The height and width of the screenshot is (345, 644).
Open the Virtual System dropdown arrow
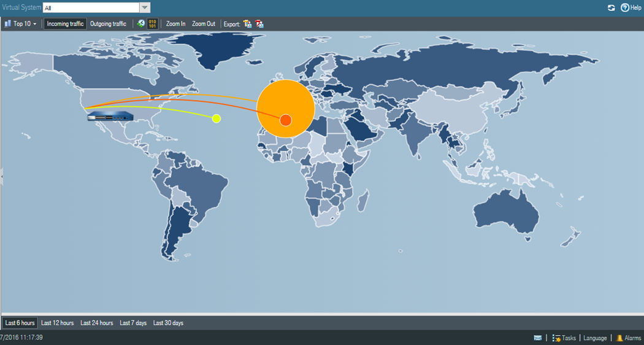pyautogui.click(x=145, y=8)
